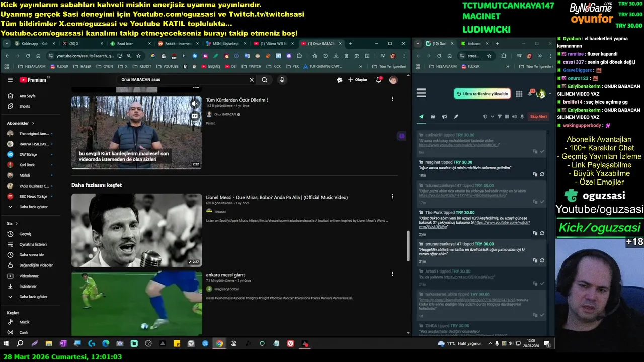Click Ultra tarifesine yükseltin button
This screenshot has width=644, height=362.
coord(482,94)
